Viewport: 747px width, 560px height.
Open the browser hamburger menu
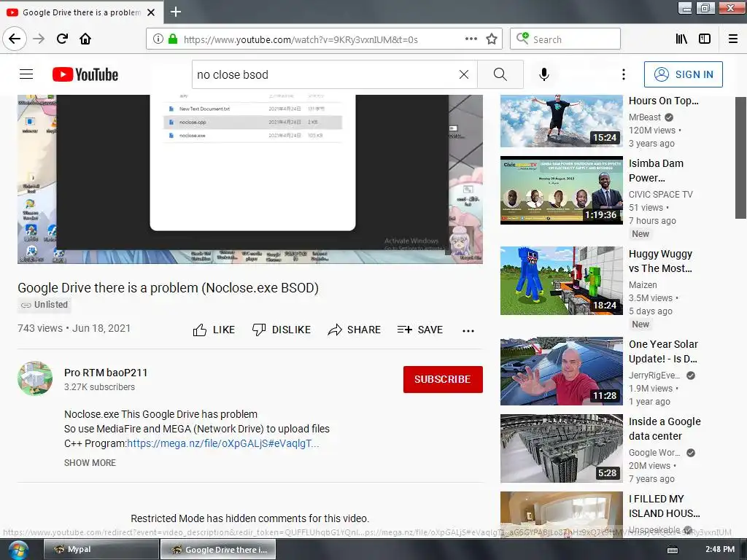733,39
